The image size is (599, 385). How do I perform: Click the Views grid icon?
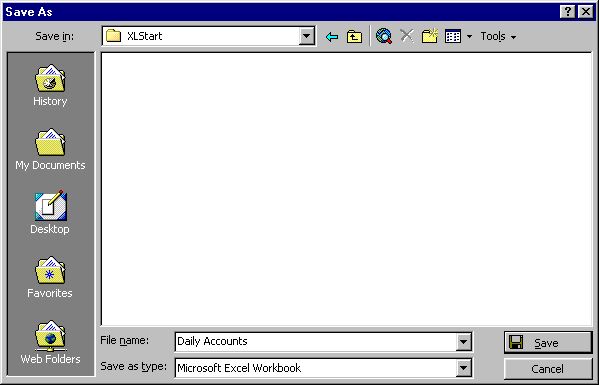click(453, 37)
